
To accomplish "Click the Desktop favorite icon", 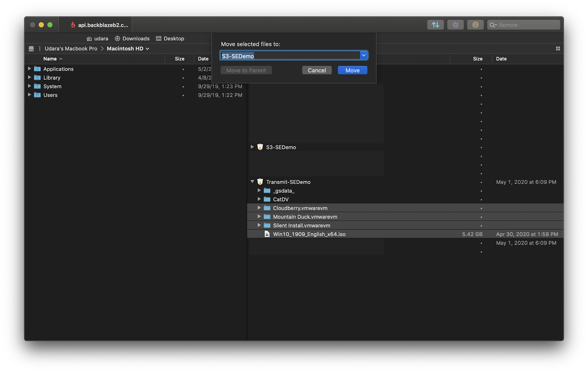I will (x=159, y=38).
